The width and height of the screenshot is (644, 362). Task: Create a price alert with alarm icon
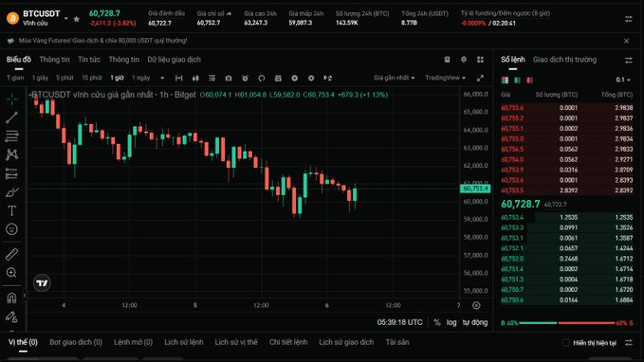245,78
